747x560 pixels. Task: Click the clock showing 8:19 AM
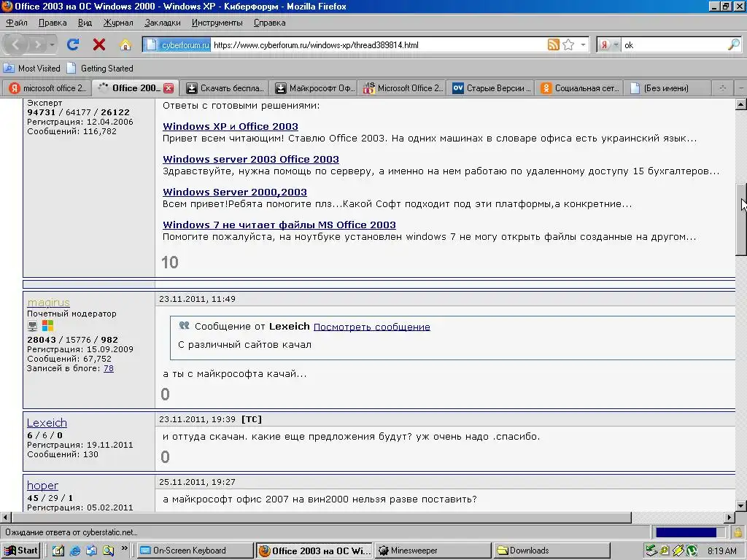click(x=721, y=551)
